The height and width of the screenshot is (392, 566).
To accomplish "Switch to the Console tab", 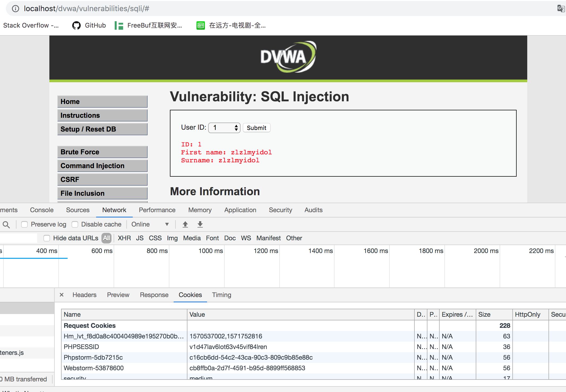I will point(42,210).
